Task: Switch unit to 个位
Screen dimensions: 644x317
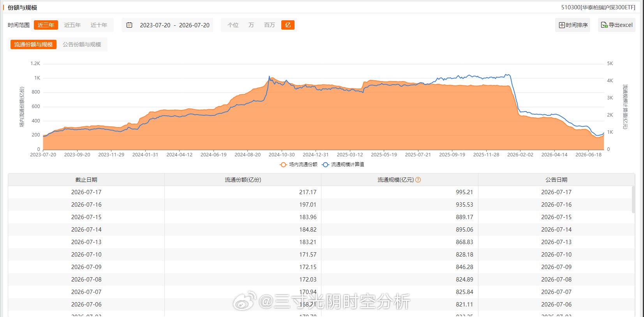Action: click(x=233, y=25)
